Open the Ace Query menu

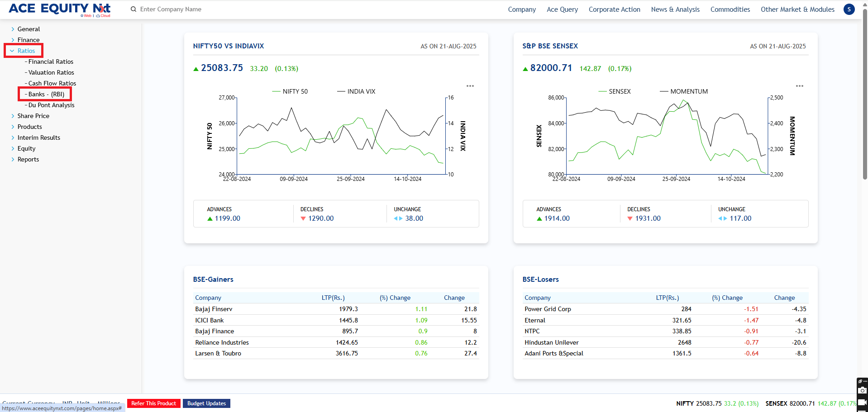(x=562, y=9)
